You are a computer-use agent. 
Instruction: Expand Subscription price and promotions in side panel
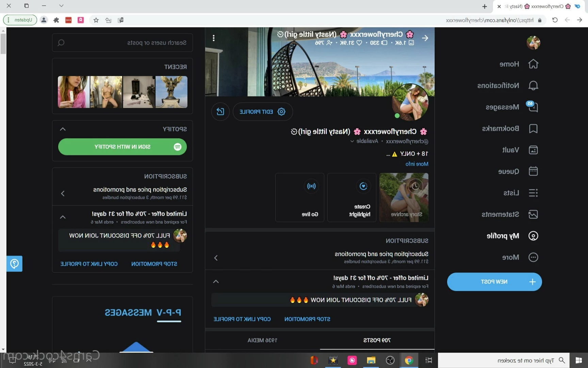122,193
